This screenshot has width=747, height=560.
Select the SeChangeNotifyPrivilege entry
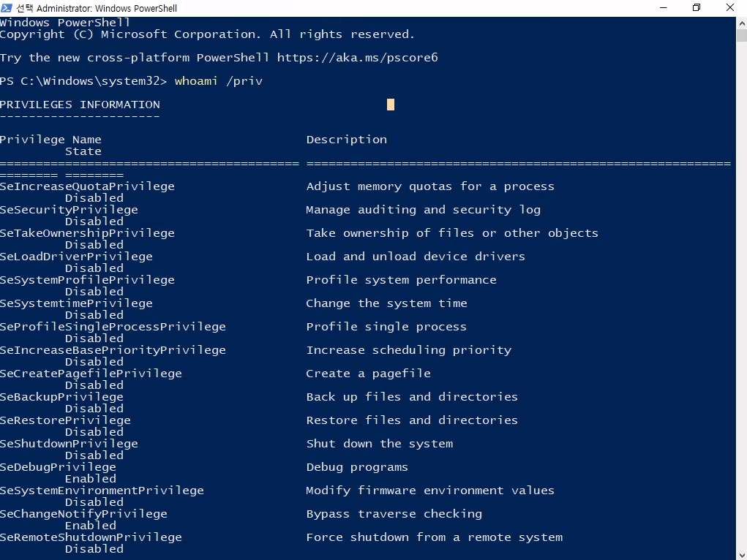[83, 514]
